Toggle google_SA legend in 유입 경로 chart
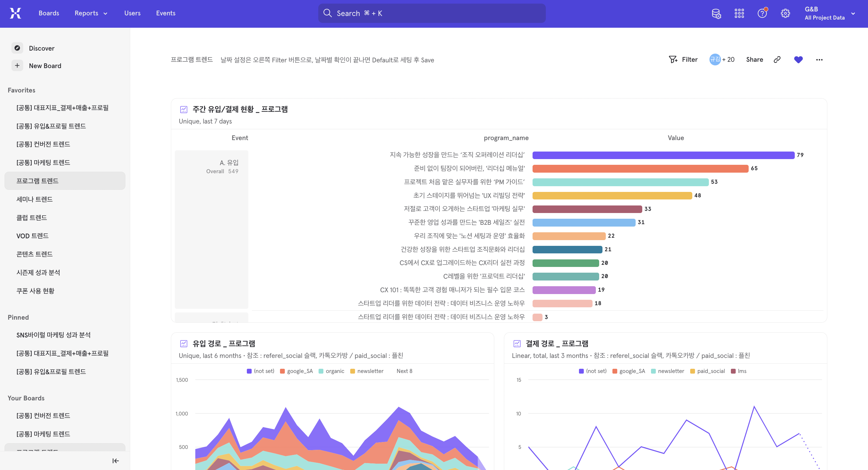This screenshot has height=470, width=868. pyautogui.click(x=296, y=371)
